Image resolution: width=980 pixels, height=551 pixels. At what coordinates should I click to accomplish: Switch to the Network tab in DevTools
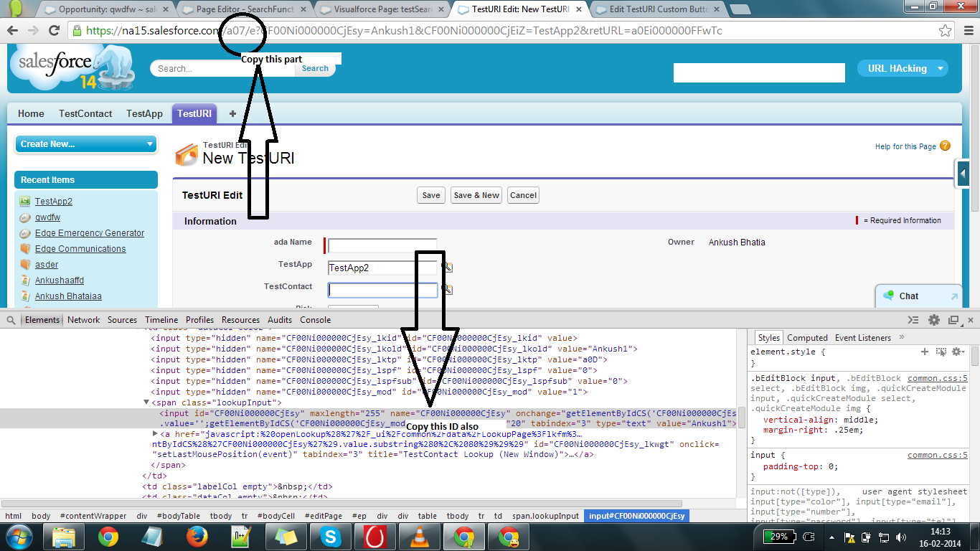[83, 320]
